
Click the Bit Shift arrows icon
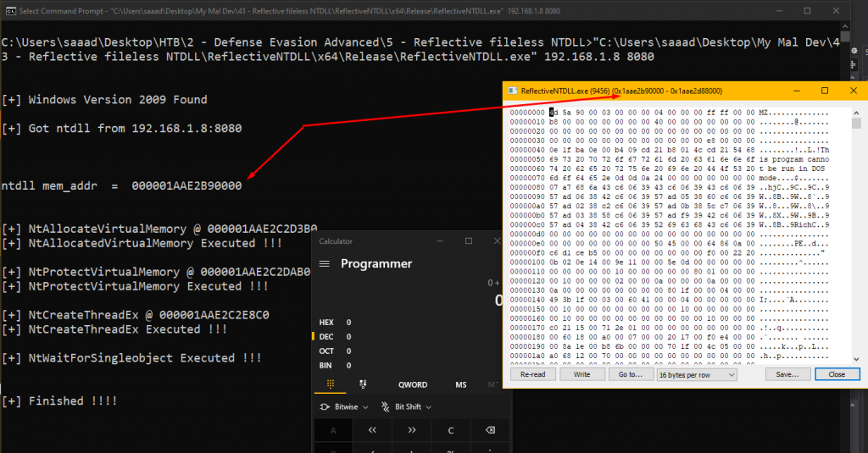pos(386,406)
